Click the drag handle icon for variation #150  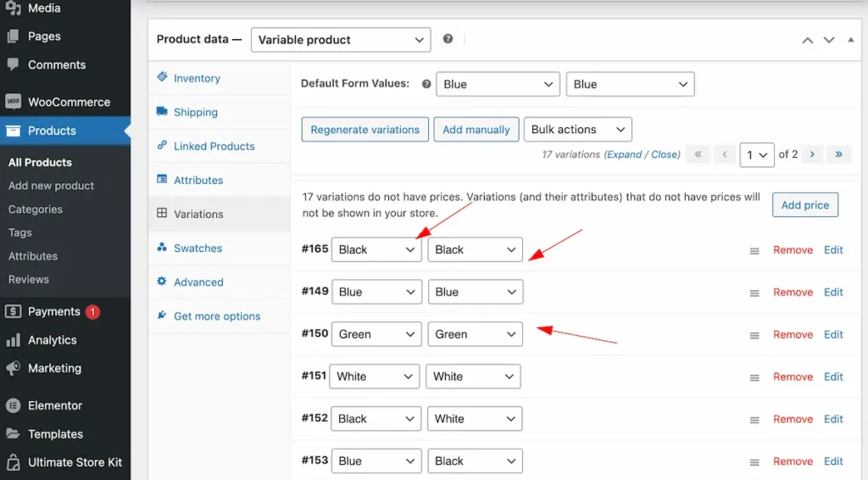point(754,336)
